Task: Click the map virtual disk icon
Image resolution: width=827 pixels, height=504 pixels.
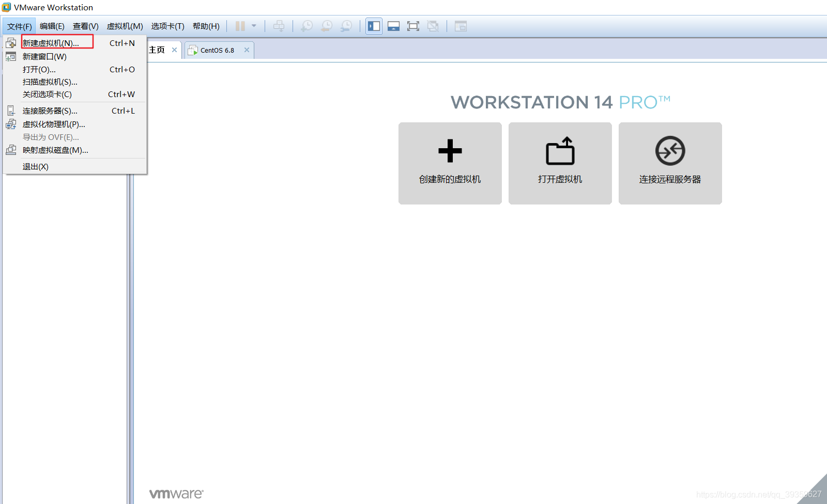Action: point(11,150)
